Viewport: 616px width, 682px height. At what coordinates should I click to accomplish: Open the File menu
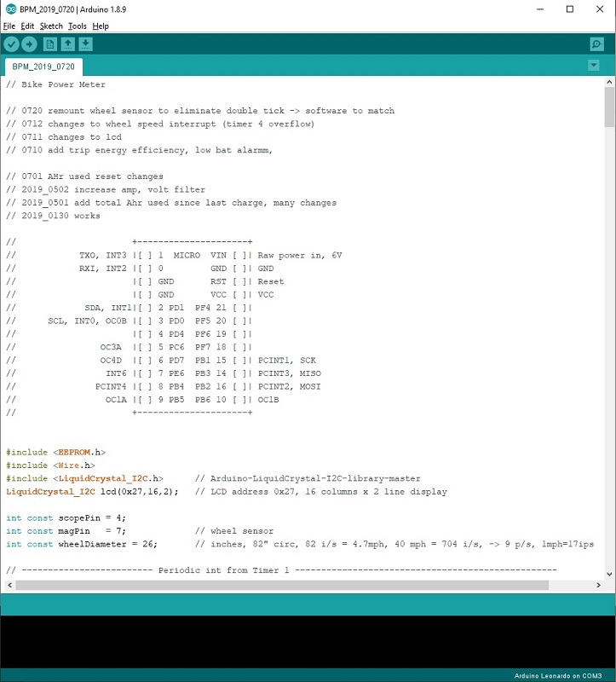click(x=9, y=26)
